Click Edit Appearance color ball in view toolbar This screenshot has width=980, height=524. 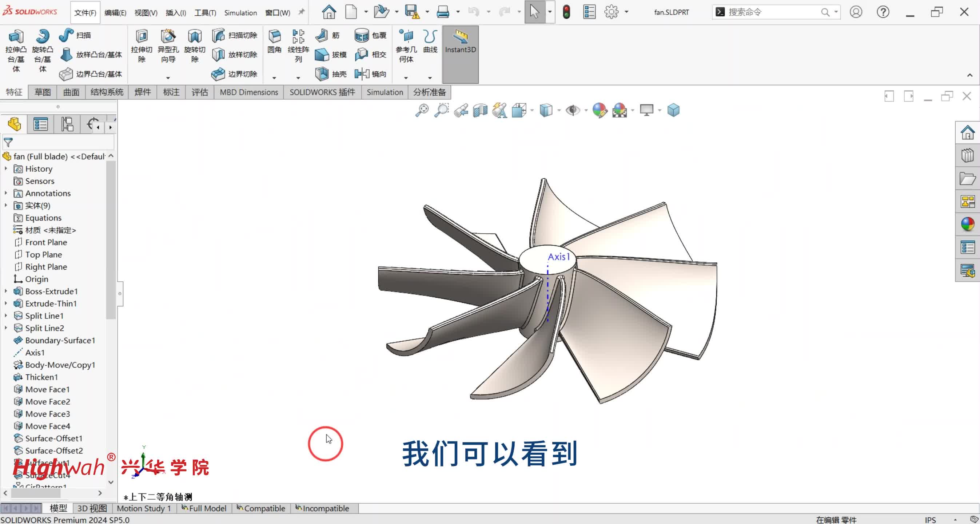(599, 111)
